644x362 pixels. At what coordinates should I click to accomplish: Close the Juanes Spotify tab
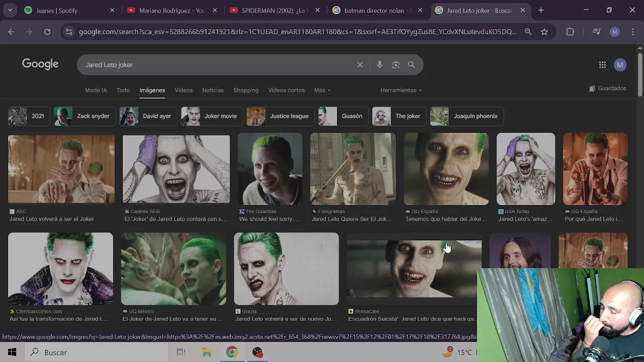(x=112, y=10)
